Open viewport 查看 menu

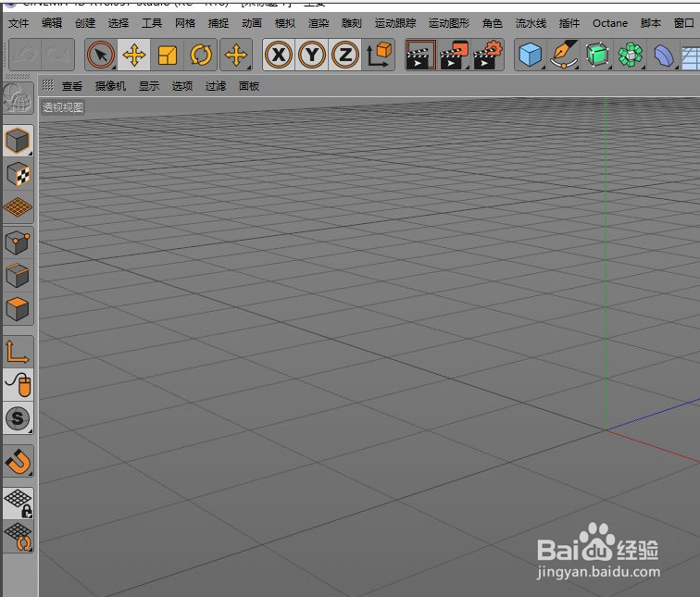(x=72, y=86)
